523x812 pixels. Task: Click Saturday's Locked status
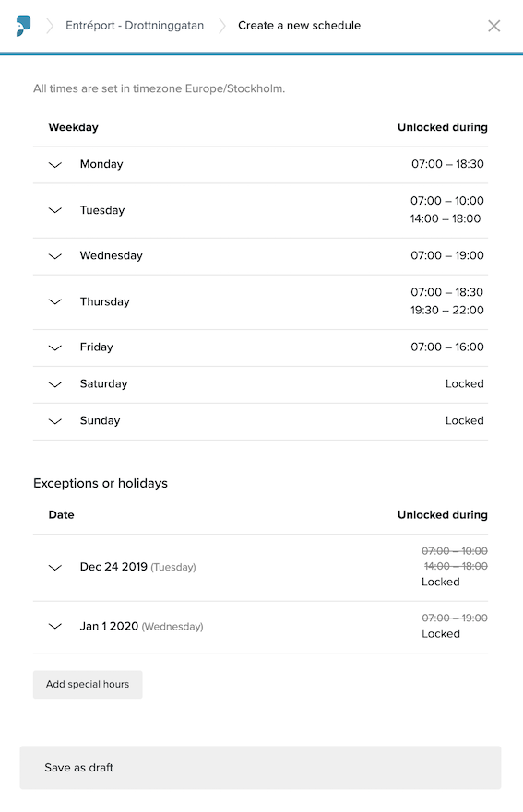(465, 383)
